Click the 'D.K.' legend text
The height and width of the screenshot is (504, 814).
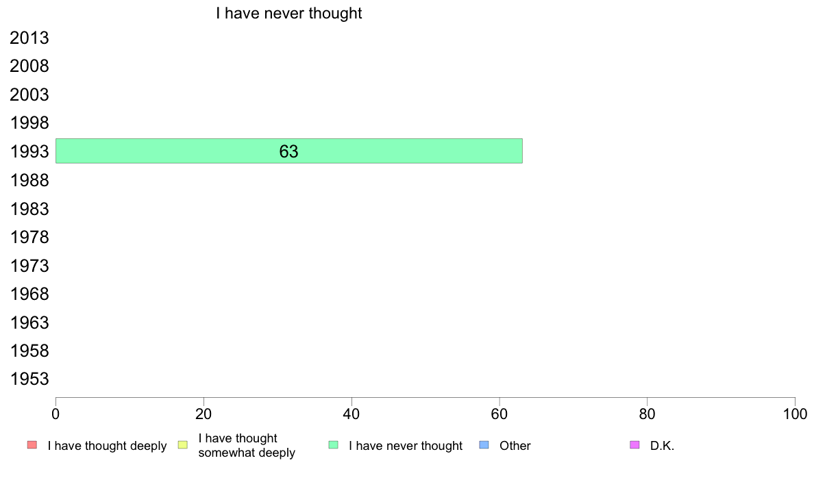[x=662, y=446]
